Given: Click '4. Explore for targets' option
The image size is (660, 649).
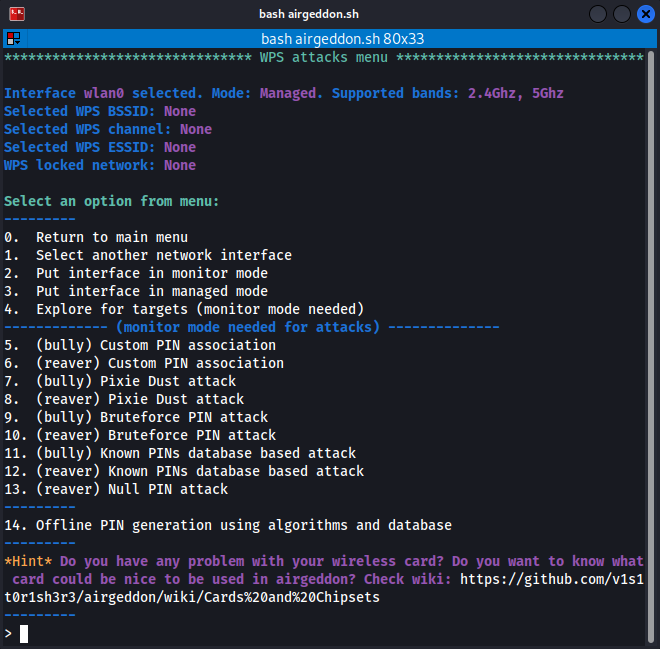Looking at the screenshot, I should coord(184,309).
